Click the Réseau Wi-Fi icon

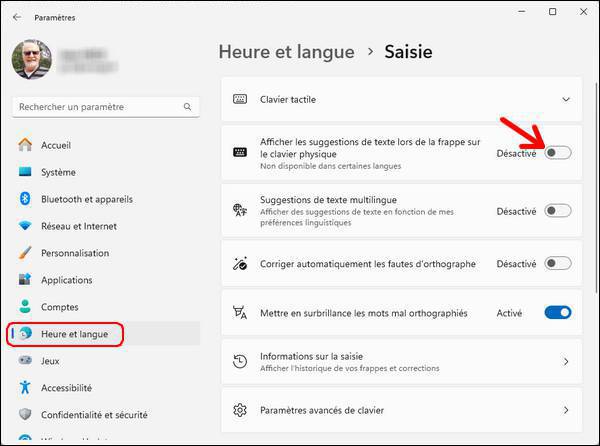25,226
